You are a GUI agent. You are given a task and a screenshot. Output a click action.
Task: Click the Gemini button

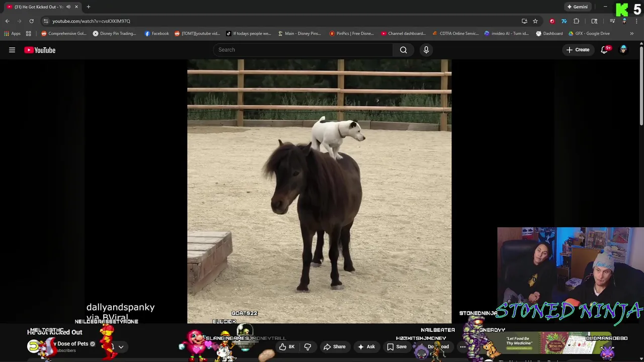578,7
